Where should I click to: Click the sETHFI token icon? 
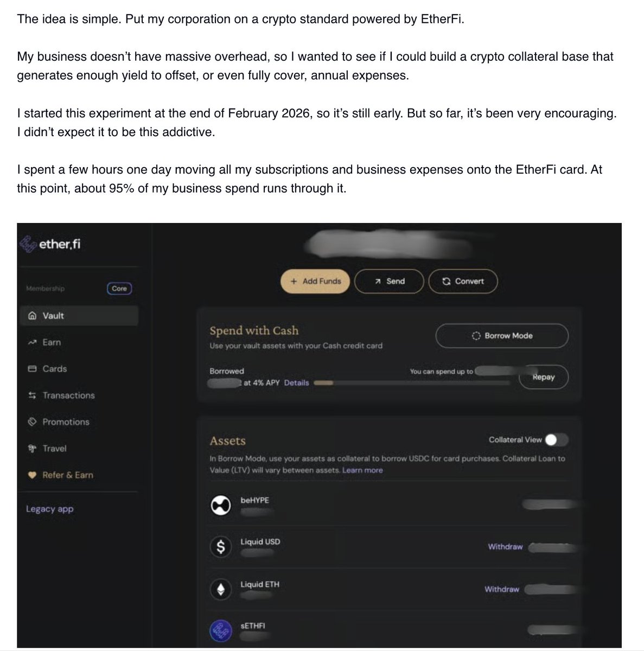pyautogui.click(x=221, y=630)
